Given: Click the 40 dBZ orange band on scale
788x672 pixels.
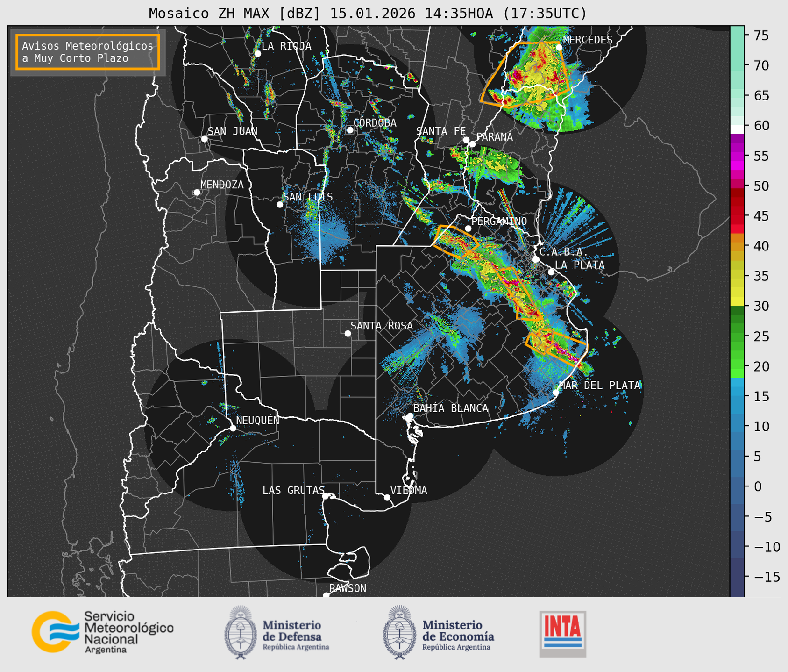Looking at the screenshot, I should tap(737, 246).
